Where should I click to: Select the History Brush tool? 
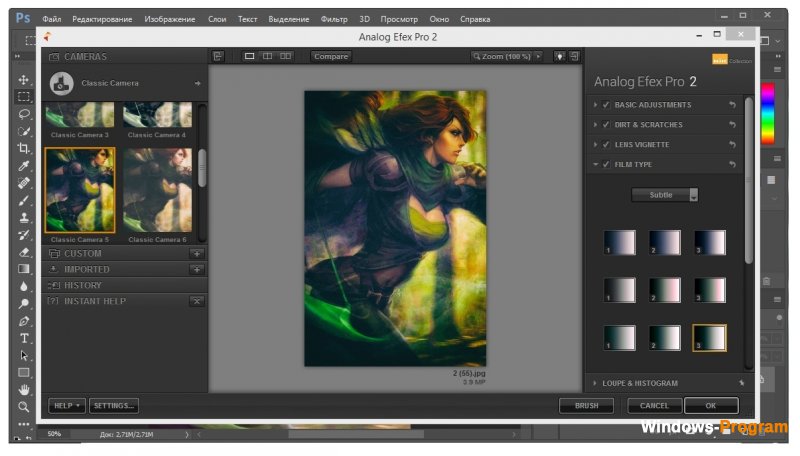[23, 235]
